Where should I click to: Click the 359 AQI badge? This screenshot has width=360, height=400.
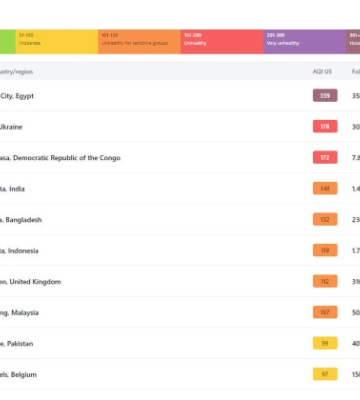325,96
